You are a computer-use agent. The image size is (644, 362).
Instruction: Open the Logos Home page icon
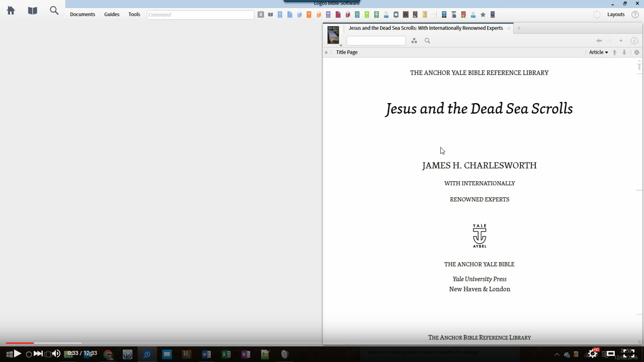tap(11, 11)
